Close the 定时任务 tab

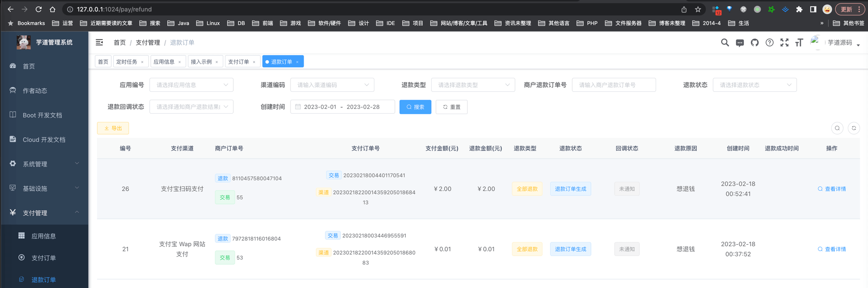point(142,62)
